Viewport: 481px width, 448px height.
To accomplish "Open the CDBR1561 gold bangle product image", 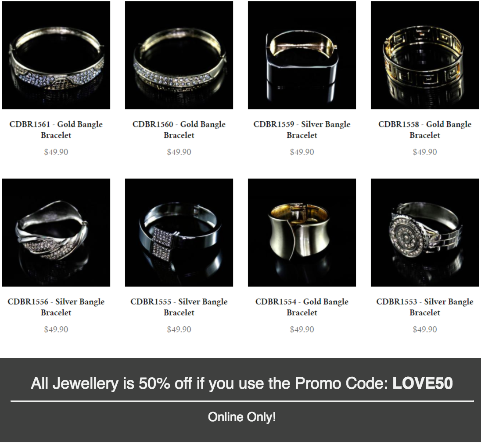I will coord(56,55).
